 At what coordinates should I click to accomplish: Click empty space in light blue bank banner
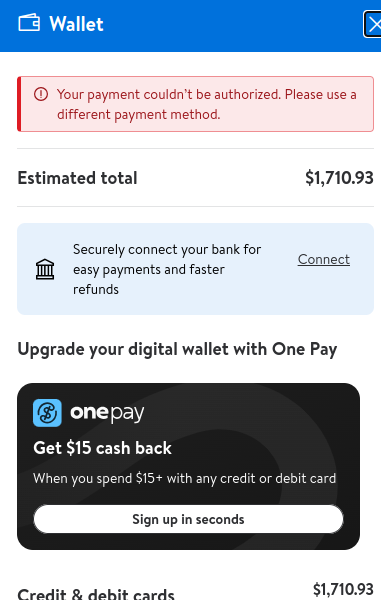click(x=279, y=295)
